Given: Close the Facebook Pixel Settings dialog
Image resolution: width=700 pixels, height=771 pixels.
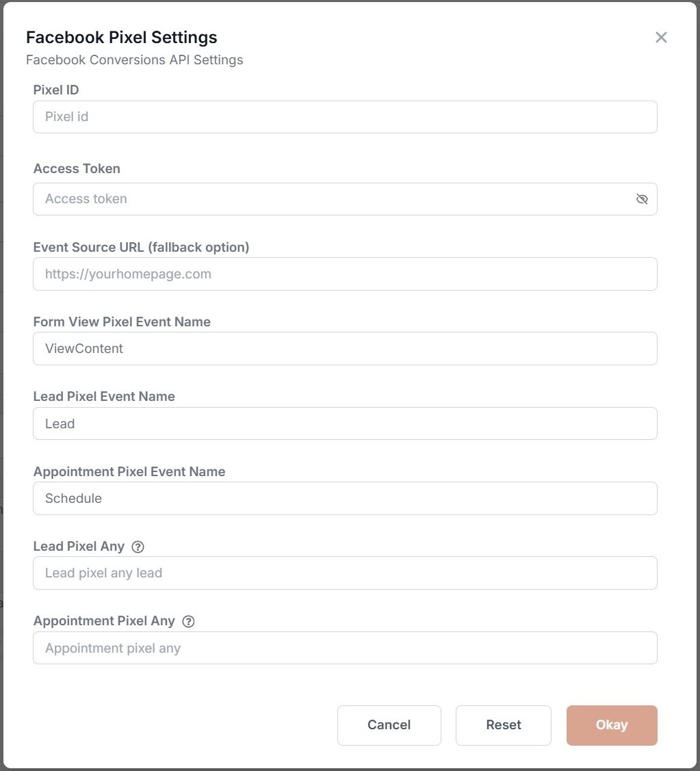Looking at the screenshot, I should 661,38.
